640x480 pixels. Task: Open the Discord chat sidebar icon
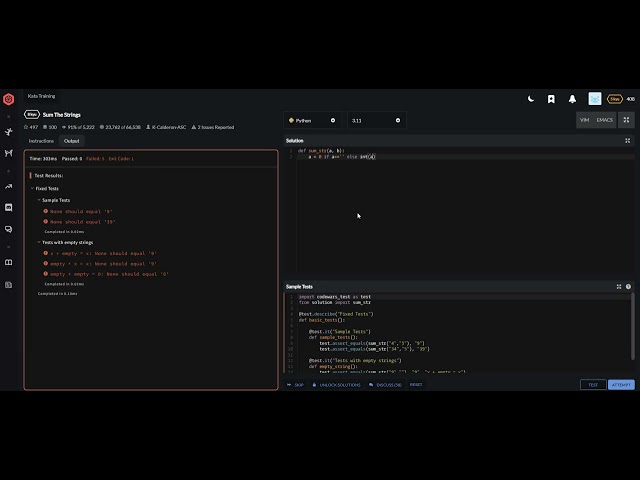pyautogui.click(x=9, y=207)
